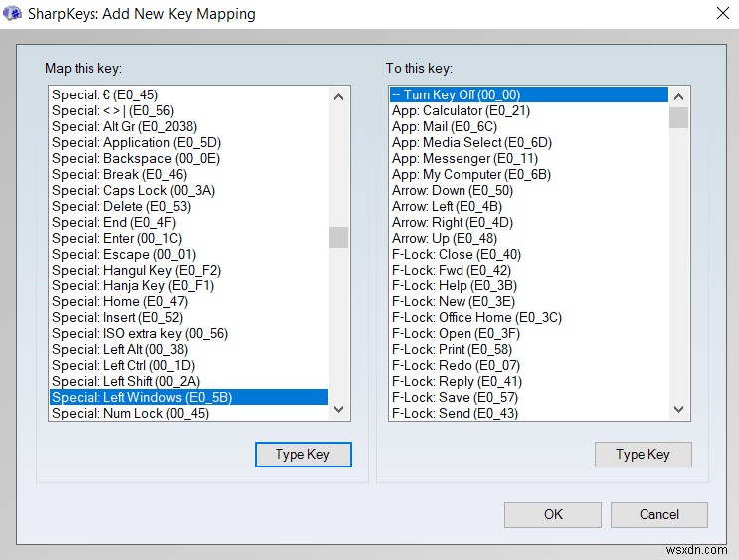
Task: Select F-Lock: Save (E0_57)
Action: click(x=529, y=398)
